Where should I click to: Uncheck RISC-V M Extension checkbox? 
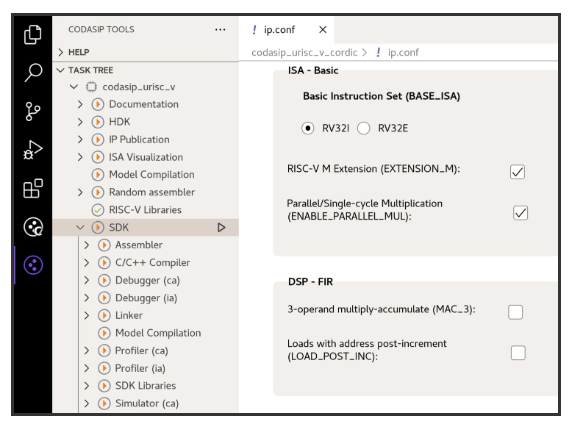pos(517,172)
